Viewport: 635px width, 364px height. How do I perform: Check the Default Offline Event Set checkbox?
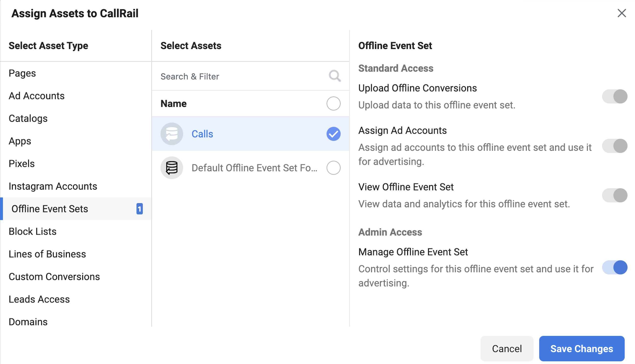point(333,168)
